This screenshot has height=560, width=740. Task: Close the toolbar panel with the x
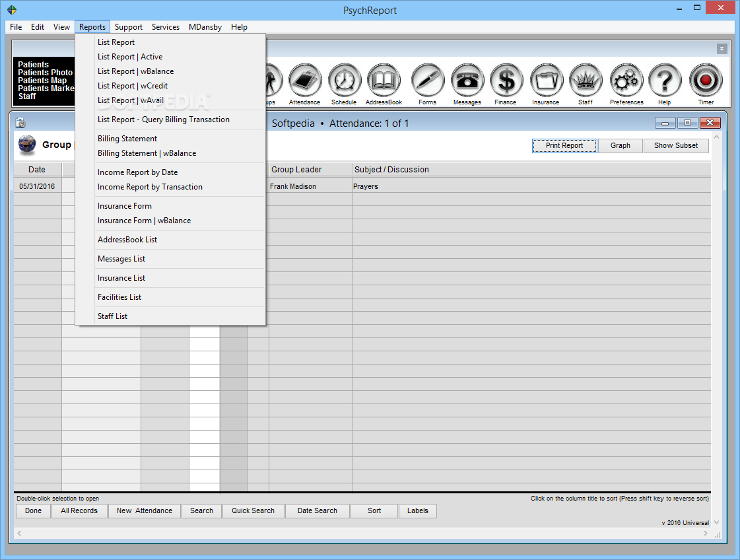coord(722,49)
